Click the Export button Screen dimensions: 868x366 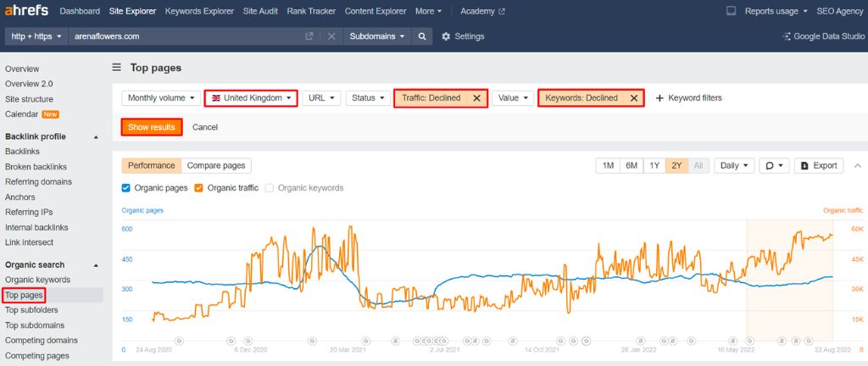[x=818, y=166]
